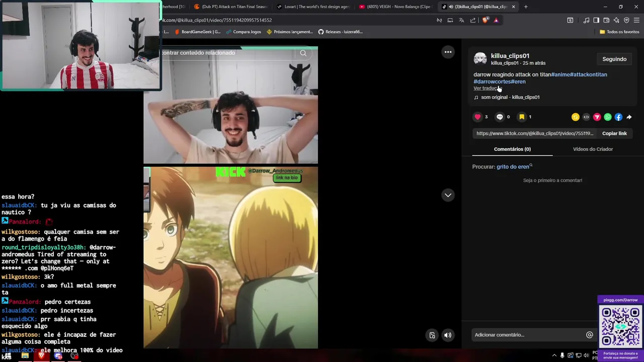The width and height of the screenshot is (644, 362).
Task: Open the #darrowcortes hashtag link
Action: (492, 81)
